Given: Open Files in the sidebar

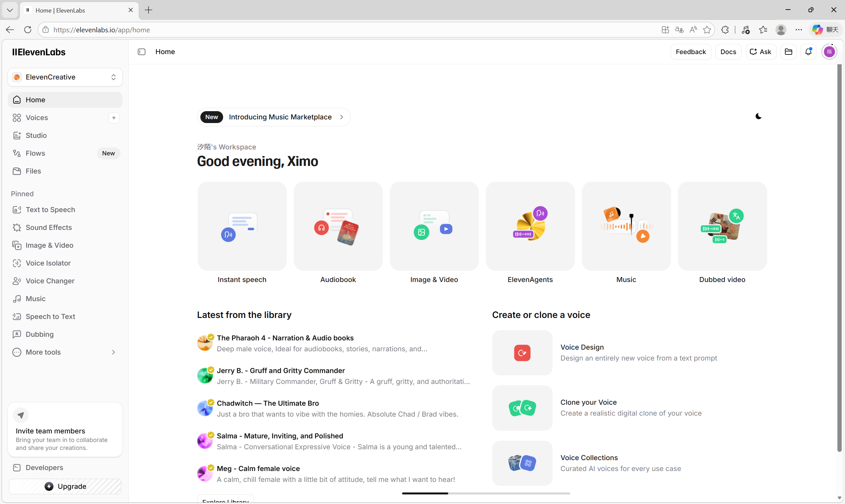Looking at the screenshot, I should pos(65,171).
